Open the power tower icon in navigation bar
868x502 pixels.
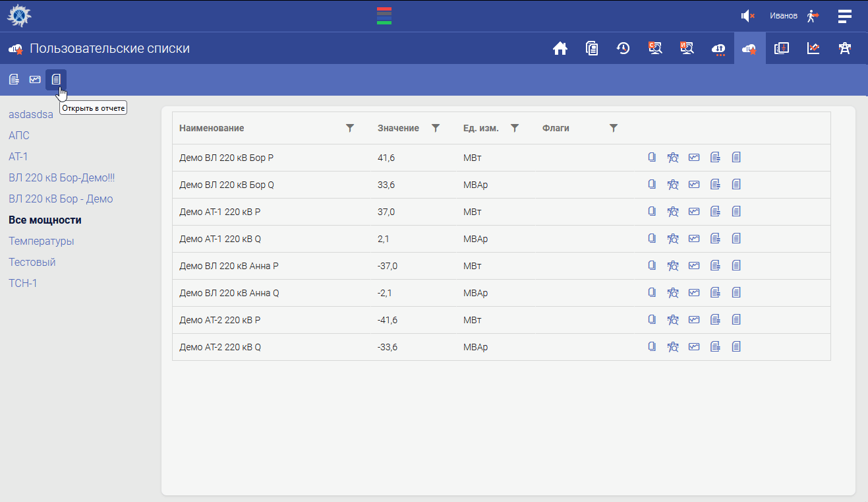(844, 49)
